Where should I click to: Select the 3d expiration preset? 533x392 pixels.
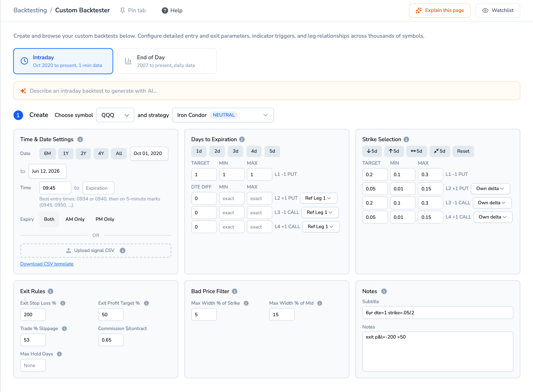pyautogui.click(x=235, y=151)
